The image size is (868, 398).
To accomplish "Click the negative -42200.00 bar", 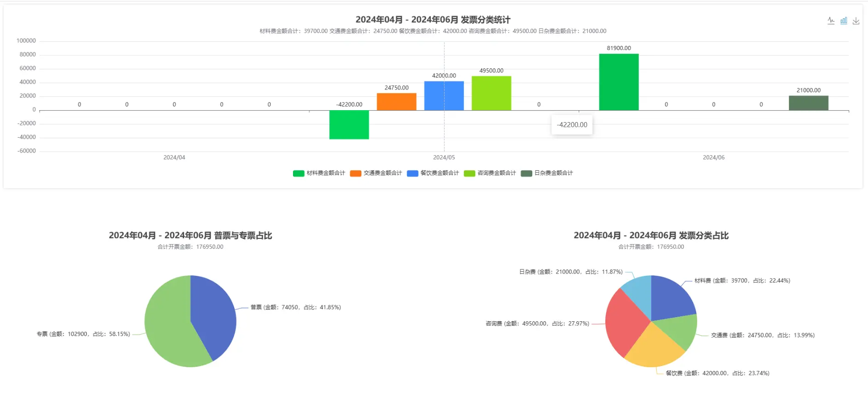I will [349, 124].
